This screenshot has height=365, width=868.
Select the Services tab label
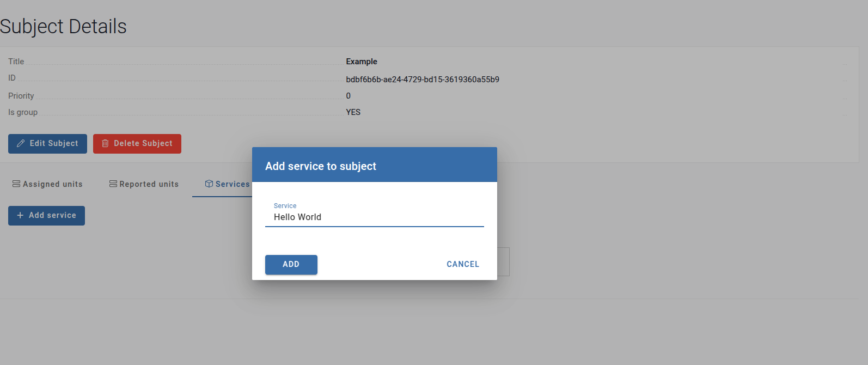(x=233, y=184)
